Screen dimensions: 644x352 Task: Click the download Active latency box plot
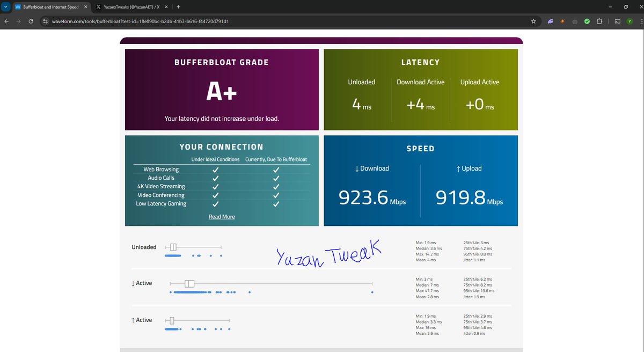pos(271,284)
